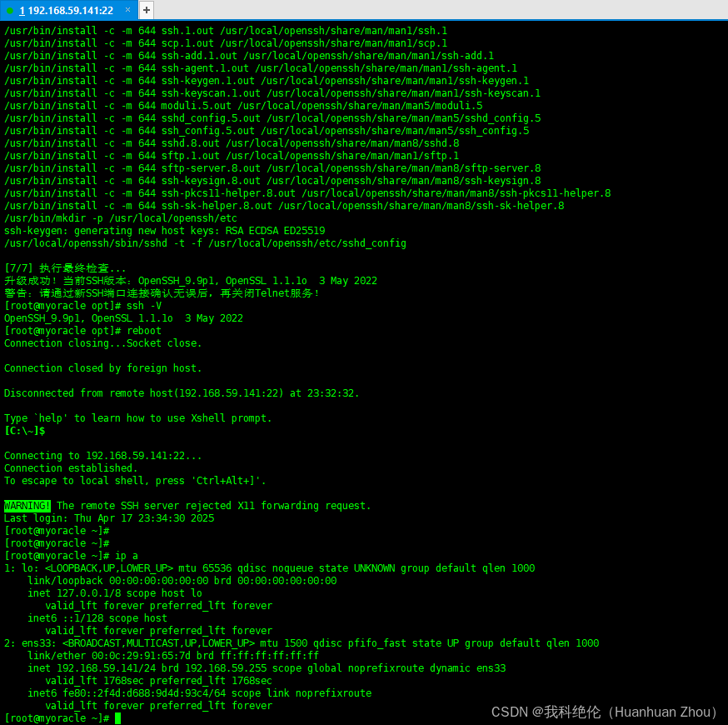
Task: Click the 'inet6 fe80::2f4d' address line
Action: pos(200,693)
